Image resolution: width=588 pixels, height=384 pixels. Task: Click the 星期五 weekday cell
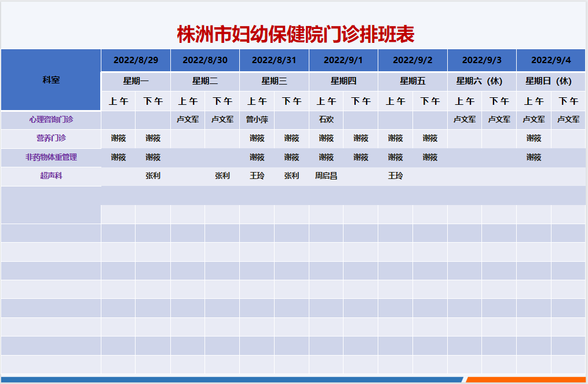point(412,81)
